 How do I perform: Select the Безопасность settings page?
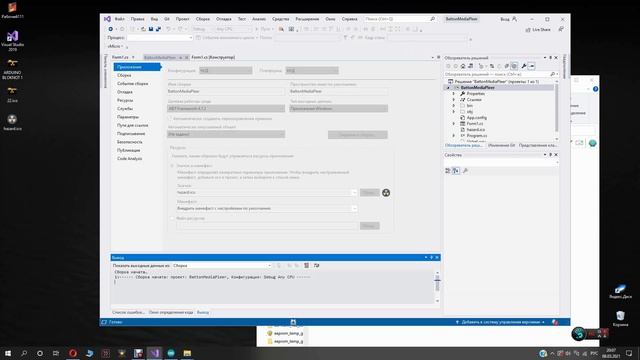pyautogui.click(x=130, y=142)
